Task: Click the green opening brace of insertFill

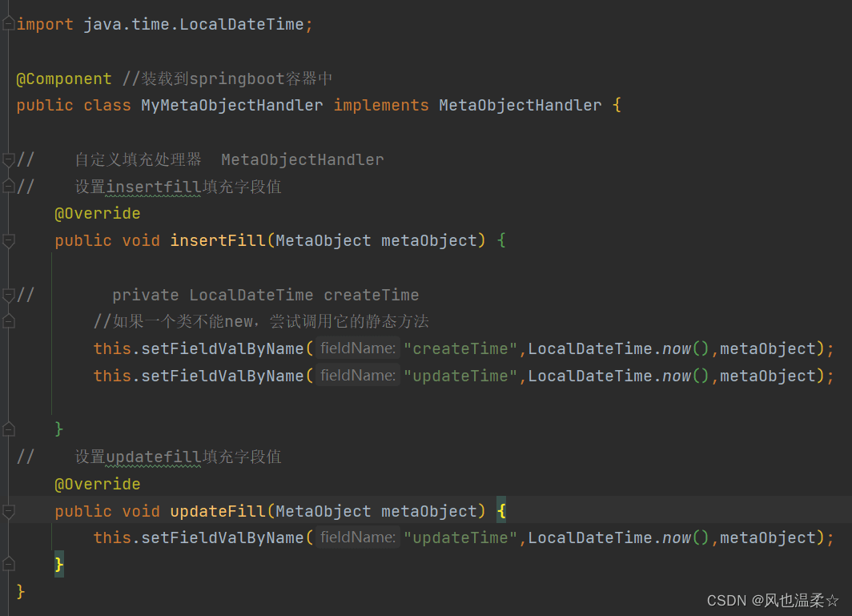Action: 501,240
